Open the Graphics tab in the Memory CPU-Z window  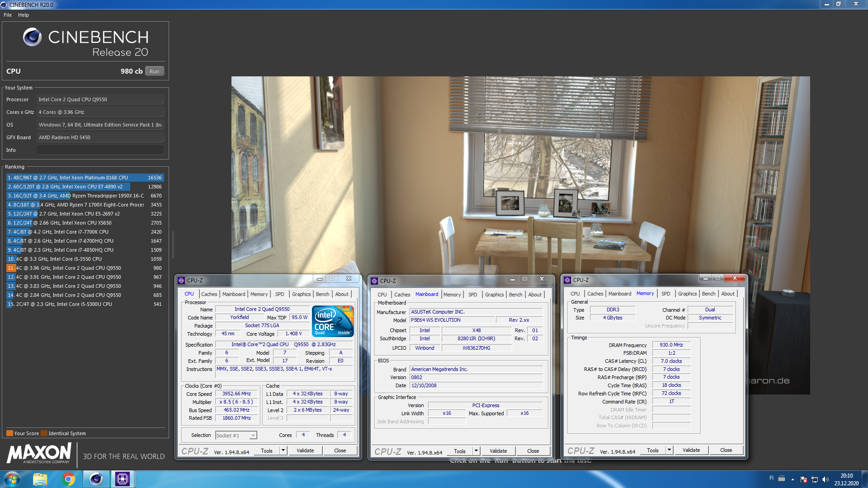pos(687,294)
